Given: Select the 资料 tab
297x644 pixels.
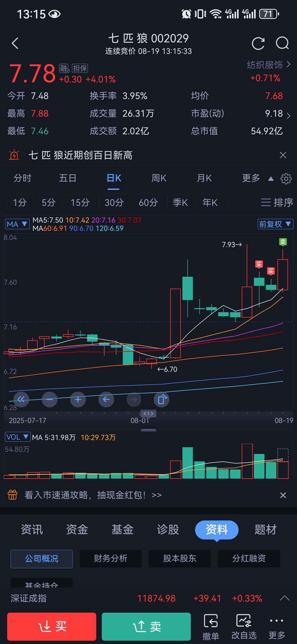Looking at the screenshot, I should pyautogui.click(x=217, y=530).
